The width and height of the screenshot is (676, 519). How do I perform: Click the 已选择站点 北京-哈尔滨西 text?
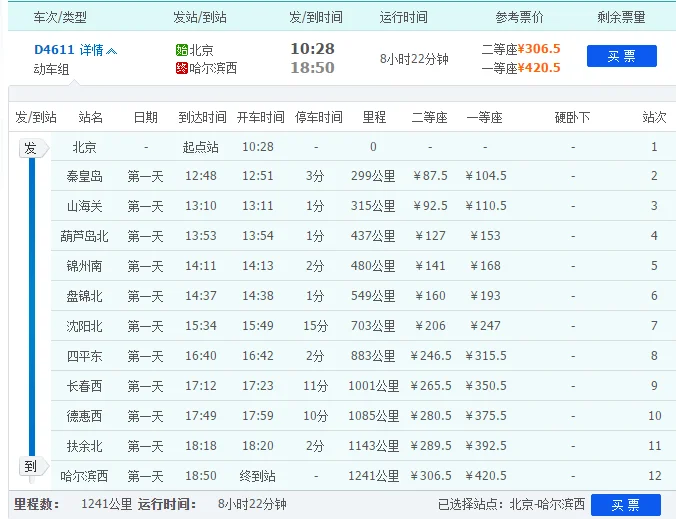(512, 504)
